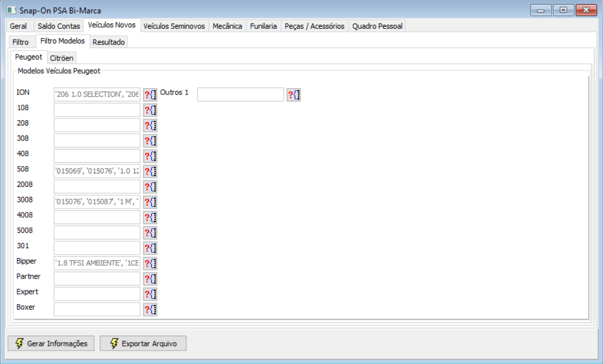Open the Saldo Contas tab

pyautogui.click(x=59, y=26)
